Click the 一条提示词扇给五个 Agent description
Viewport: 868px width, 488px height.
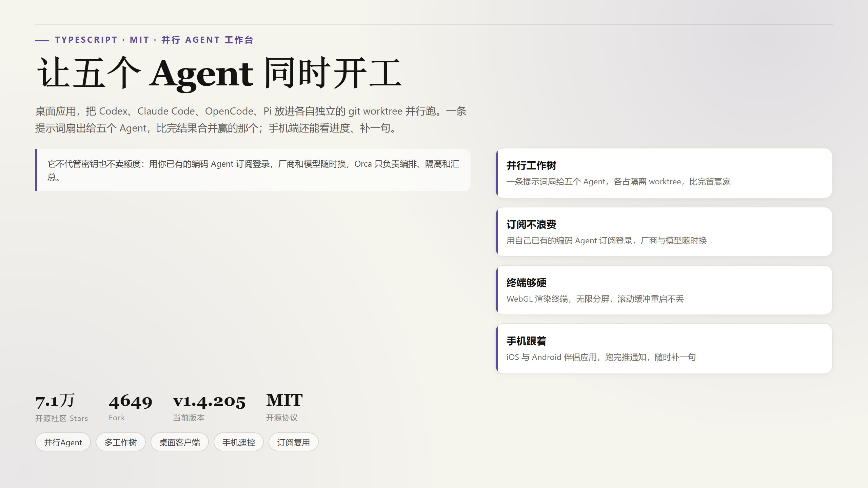pos(618,182)
